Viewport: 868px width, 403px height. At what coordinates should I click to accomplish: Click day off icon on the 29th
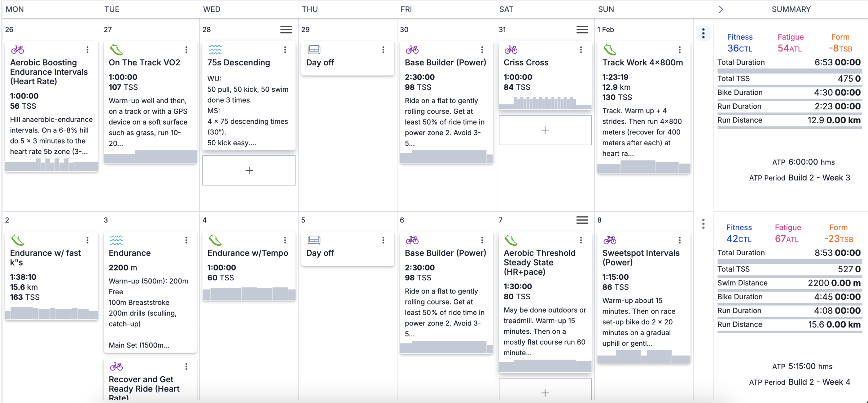pos(314,50)
